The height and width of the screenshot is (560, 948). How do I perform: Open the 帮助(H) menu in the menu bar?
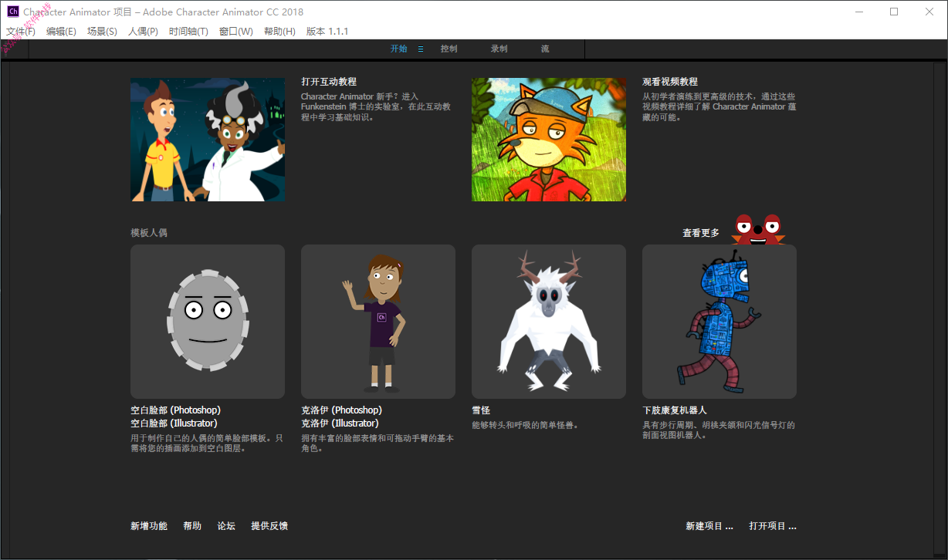(279, 32)
